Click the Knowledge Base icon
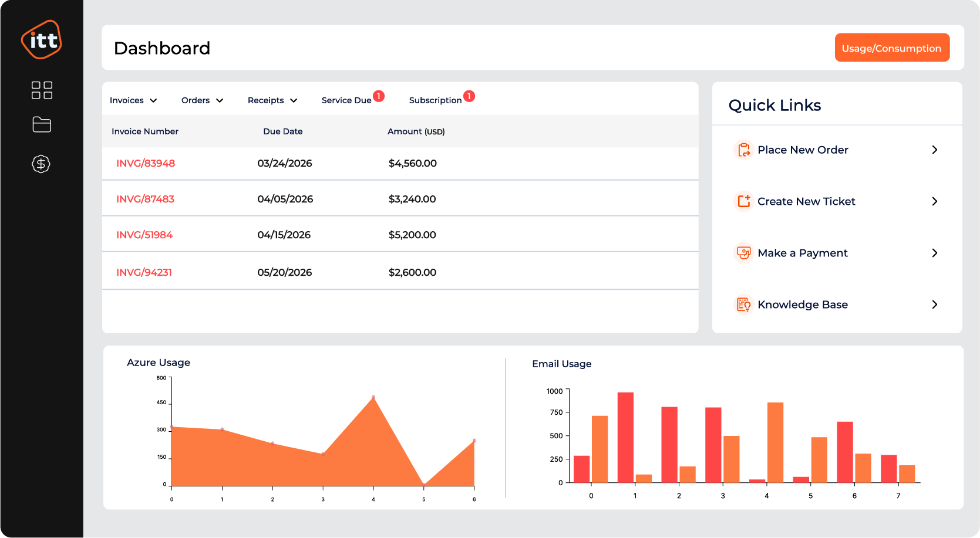 tap(744, 304)
